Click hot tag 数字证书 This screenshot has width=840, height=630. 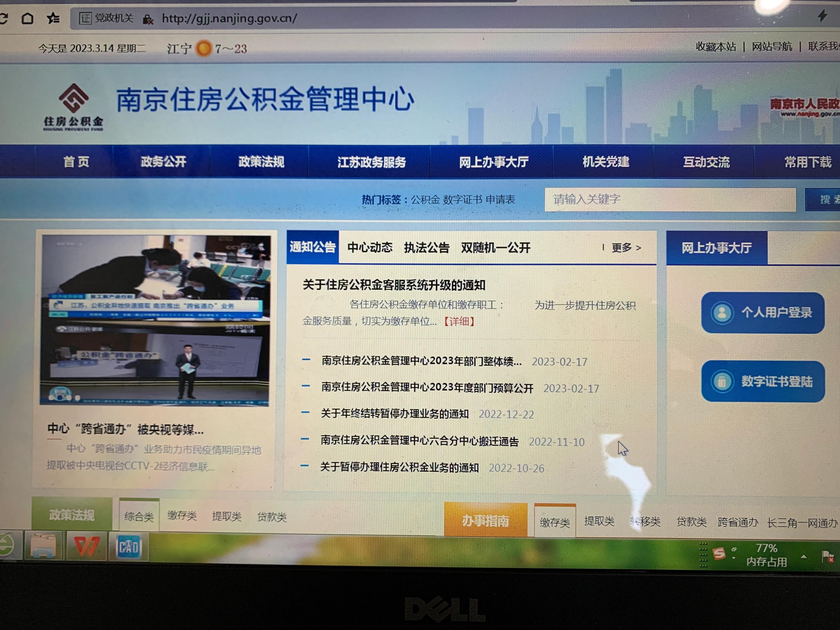(462, 199)
